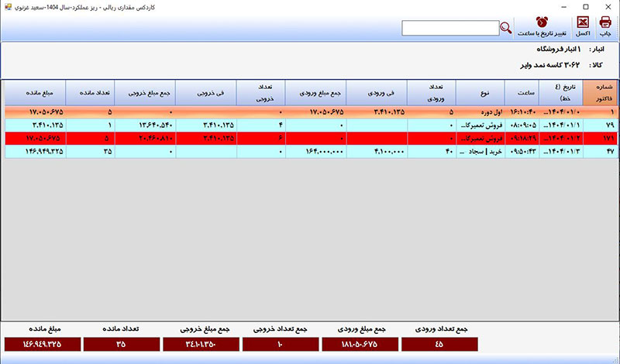Click exit total ۲۰,۴۶۰,۸۱۰ cell
620x364 pixels.
pyautogui.click(x=146, y=139)
